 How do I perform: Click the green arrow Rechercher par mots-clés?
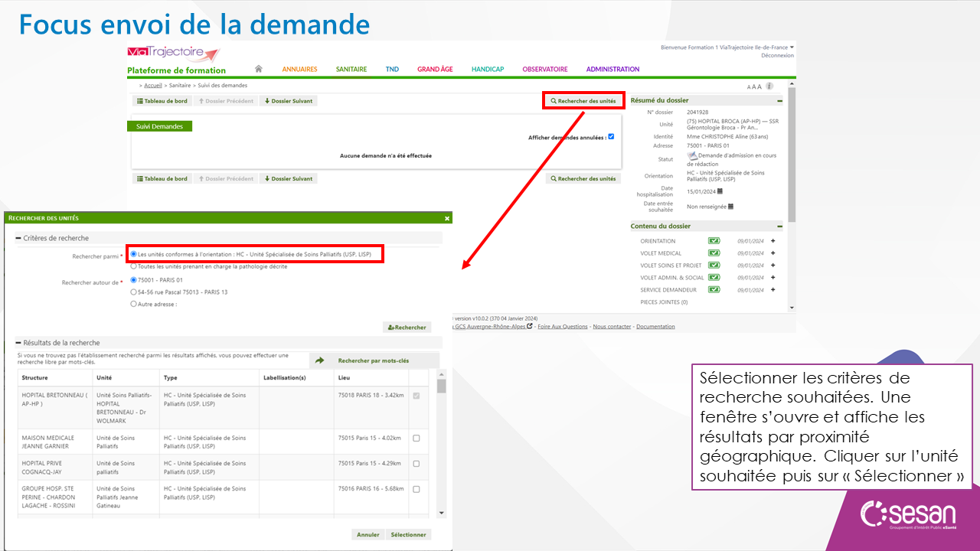(320, 360)
